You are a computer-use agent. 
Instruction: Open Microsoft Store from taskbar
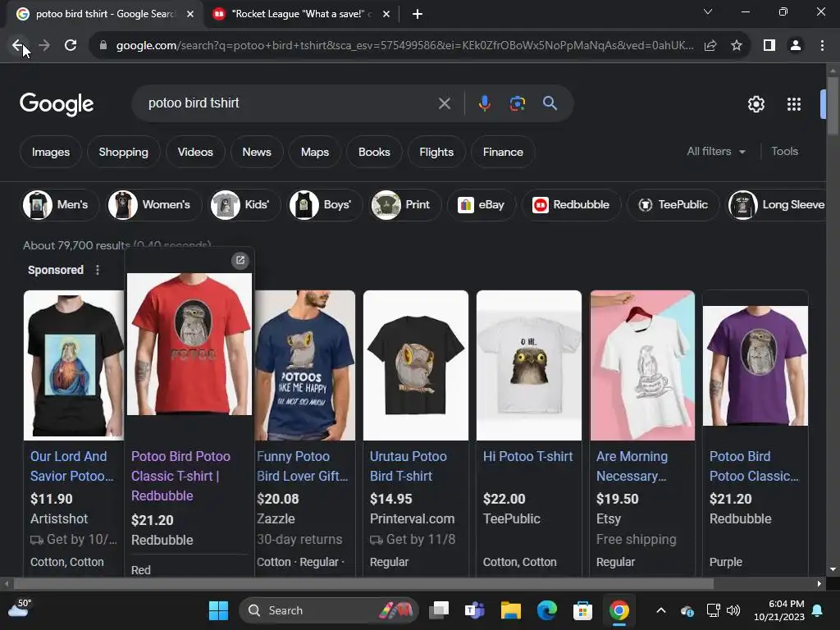tap(583, 610)
